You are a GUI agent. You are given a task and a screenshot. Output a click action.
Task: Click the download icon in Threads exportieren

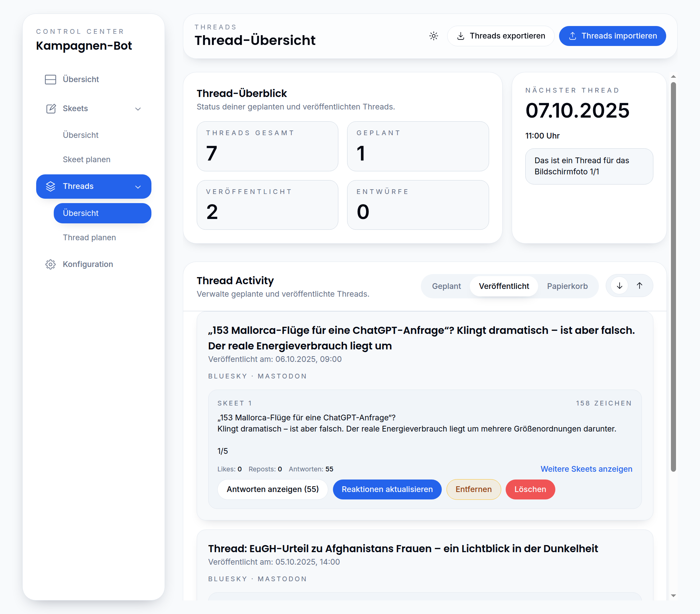[461, 36]
